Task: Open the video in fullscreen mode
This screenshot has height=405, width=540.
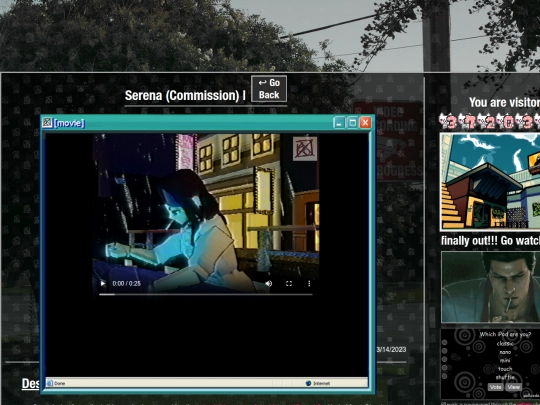Action: click(x=289, y=283)
